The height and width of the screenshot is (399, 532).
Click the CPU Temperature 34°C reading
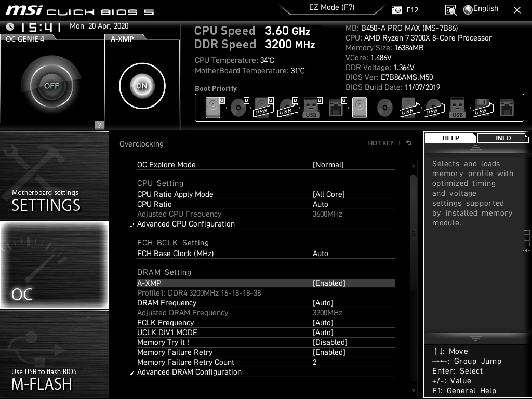coord(234,60)
